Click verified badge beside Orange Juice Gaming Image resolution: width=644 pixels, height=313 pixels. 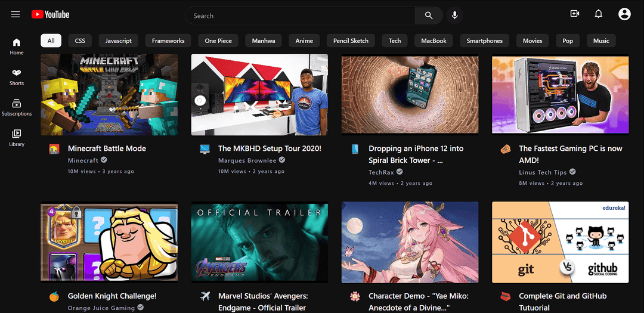click(x=141, y=307)
